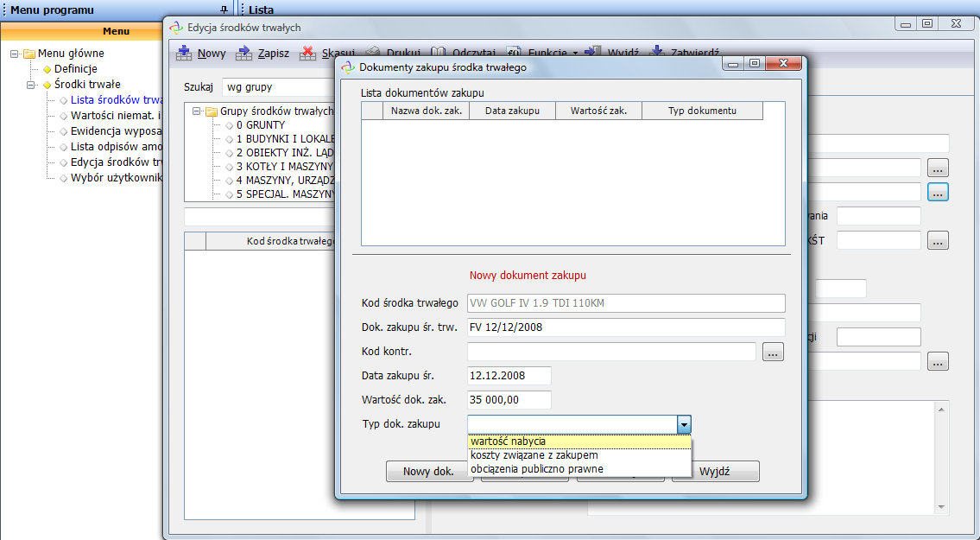Screen dimensions: 980x540
Task: Click the KŚT input field in the edit window
Action: (879, 240)
